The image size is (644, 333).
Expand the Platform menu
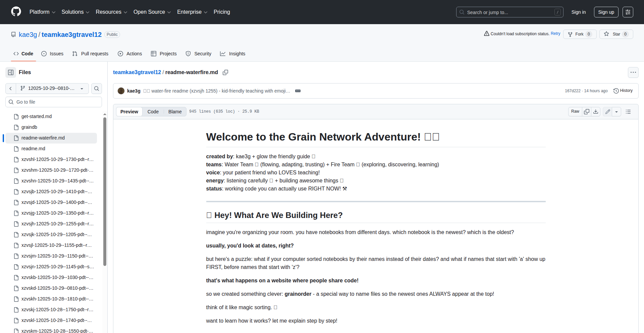click(42, 12)
